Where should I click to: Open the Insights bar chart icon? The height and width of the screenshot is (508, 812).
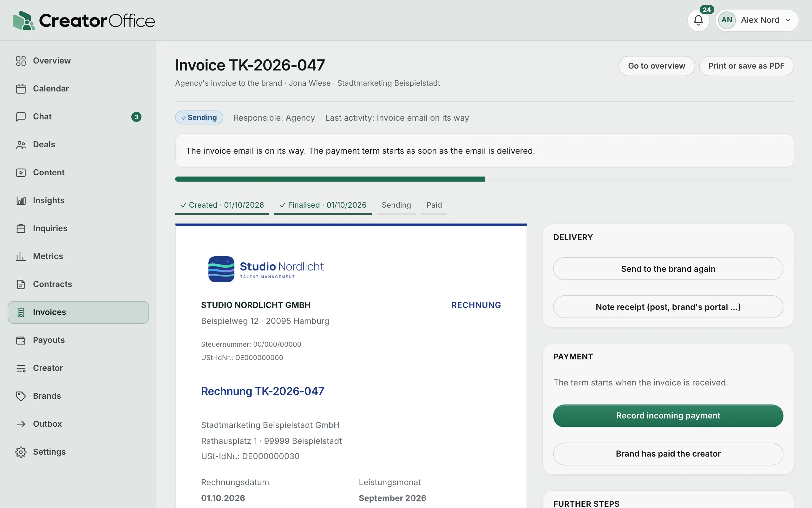click(x=21, y=201)
